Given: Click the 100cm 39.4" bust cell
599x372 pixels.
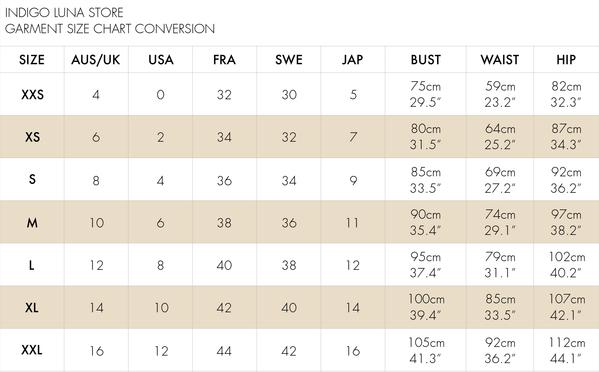Looking at the screenshot, I should tap(426, 307).
